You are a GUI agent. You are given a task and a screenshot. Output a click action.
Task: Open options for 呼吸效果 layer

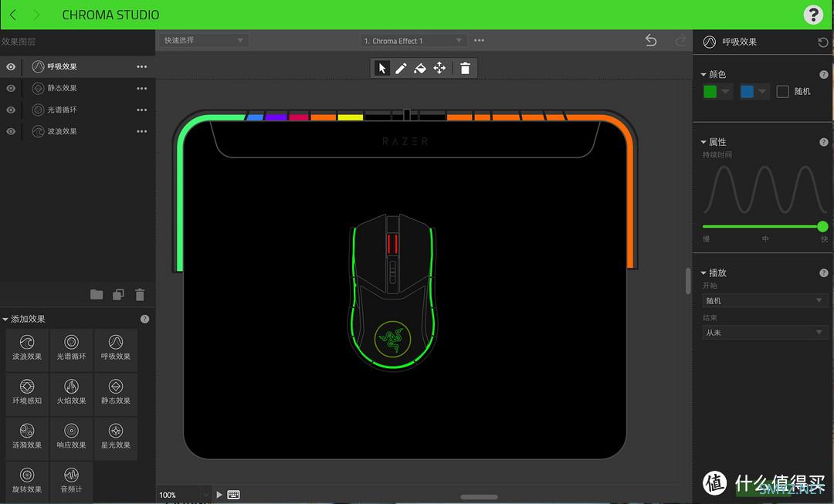click(141, 66)
